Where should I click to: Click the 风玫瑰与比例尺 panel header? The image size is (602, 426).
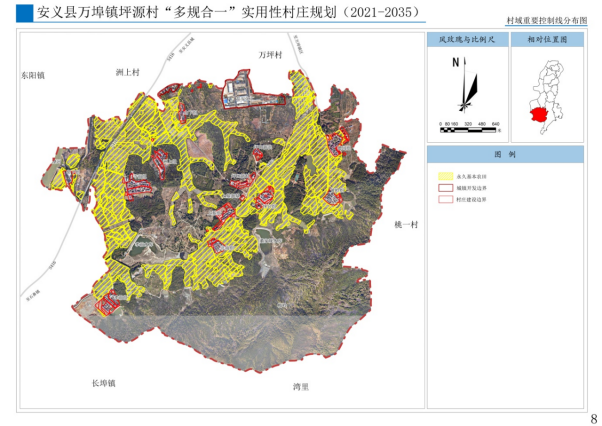[466, 41]
